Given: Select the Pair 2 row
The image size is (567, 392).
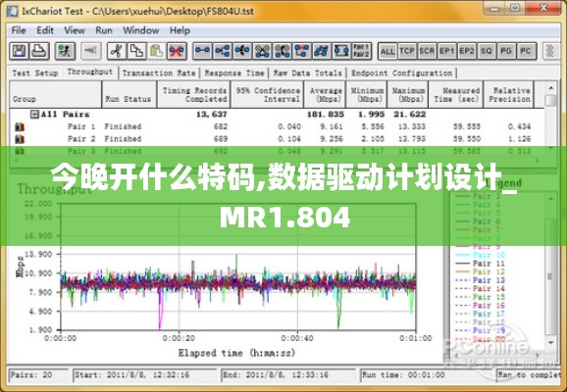Looking at the screenshot, I should click(276, 139).
